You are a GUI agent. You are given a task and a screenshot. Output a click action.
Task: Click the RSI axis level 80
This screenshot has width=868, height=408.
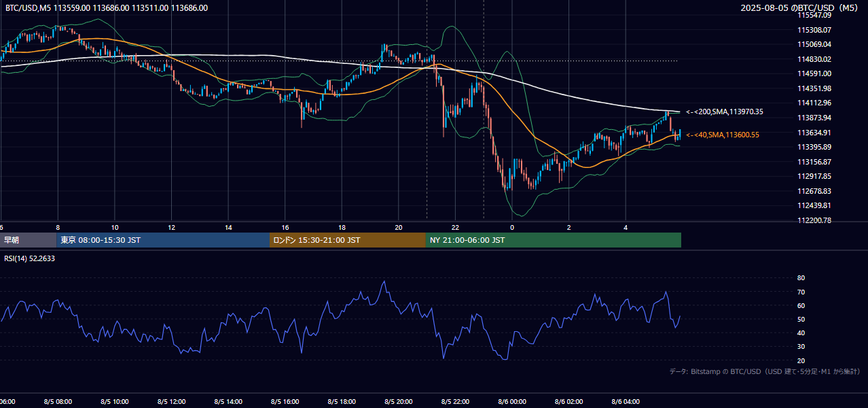click(x=801, y=278)
